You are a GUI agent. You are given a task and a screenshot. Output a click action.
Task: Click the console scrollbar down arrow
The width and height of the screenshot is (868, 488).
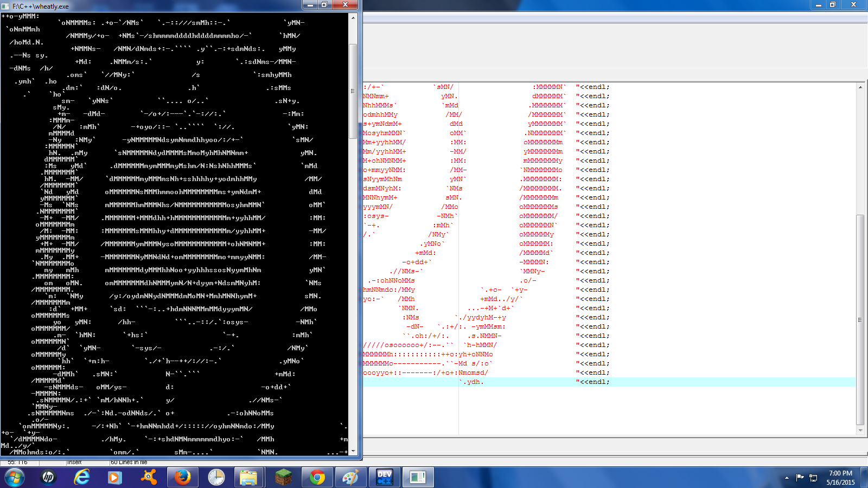(353, 451)
